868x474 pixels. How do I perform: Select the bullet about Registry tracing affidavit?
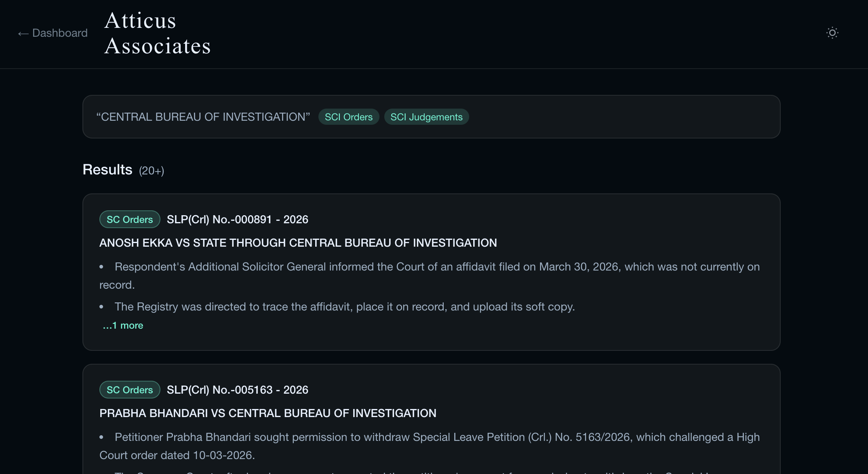point(344,307)
